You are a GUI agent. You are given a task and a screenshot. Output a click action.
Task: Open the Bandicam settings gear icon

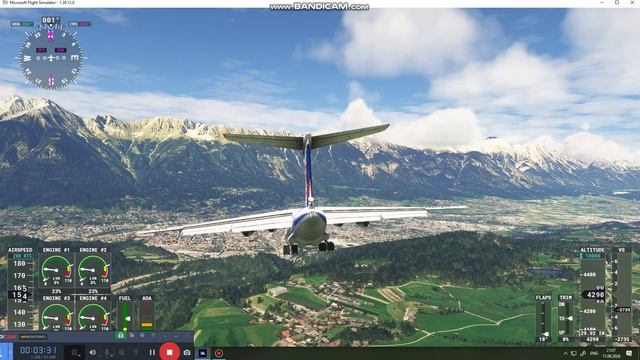[x=142, y=336]
